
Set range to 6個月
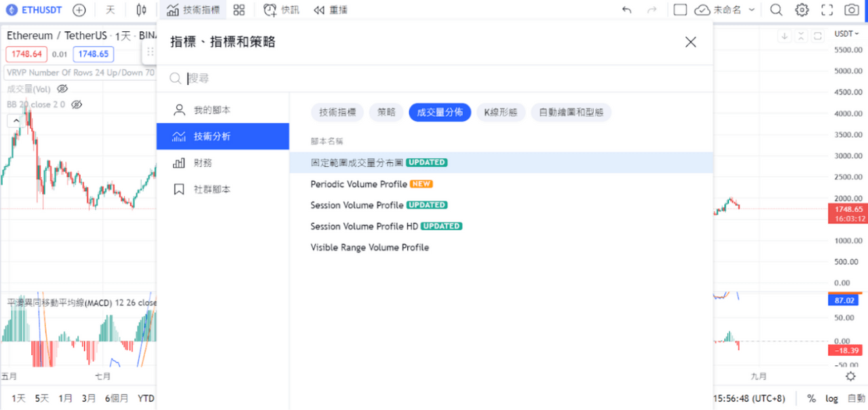117,398
